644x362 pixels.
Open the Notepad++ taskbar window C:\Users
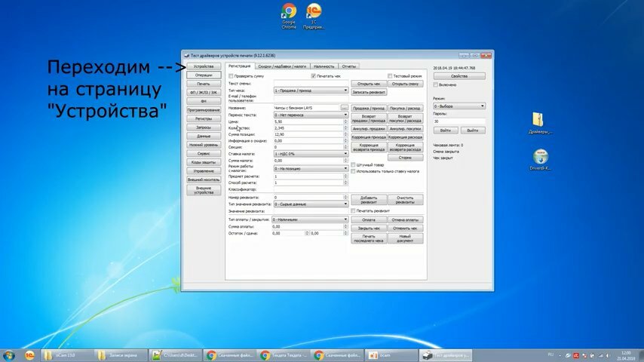[175, 355]
